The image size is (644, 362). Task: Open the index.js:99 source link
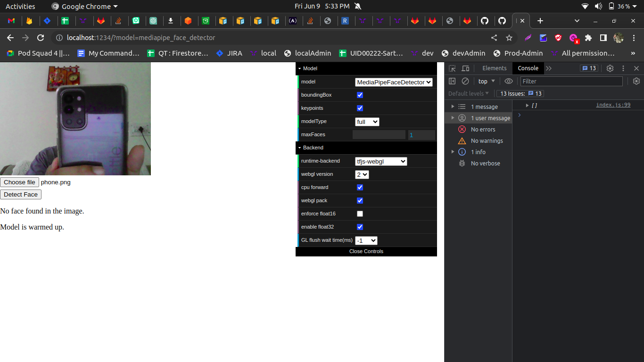[613, 104]
